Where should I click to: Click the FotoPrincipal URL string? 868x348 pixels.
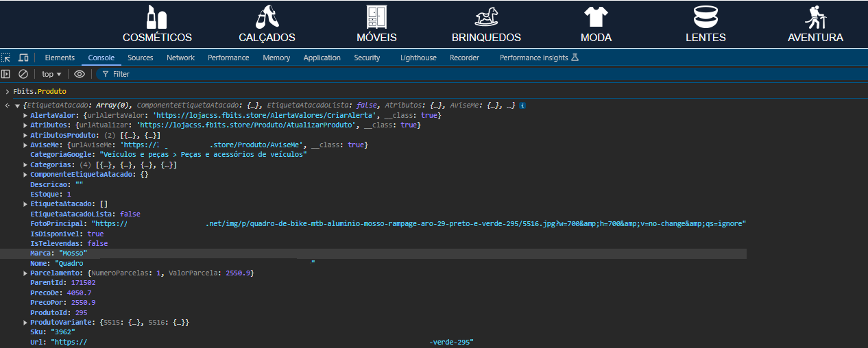click(419, 224)
